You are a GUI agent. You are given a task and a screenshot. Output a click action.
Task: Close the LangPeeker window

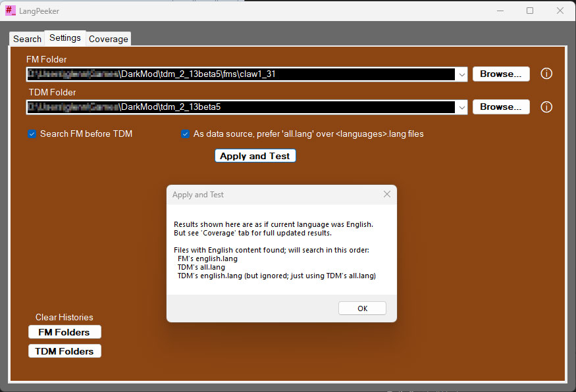point(560,11)
